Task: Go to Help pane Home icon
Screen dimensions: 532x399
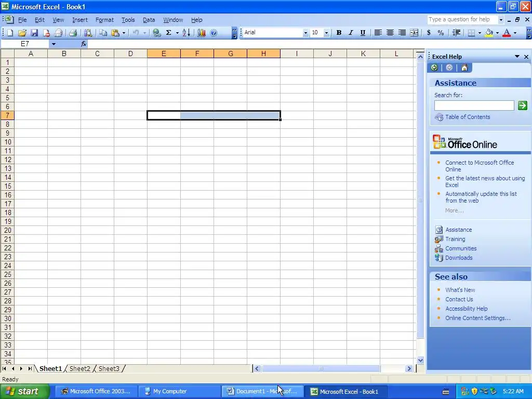Action: tap(464, 68)
